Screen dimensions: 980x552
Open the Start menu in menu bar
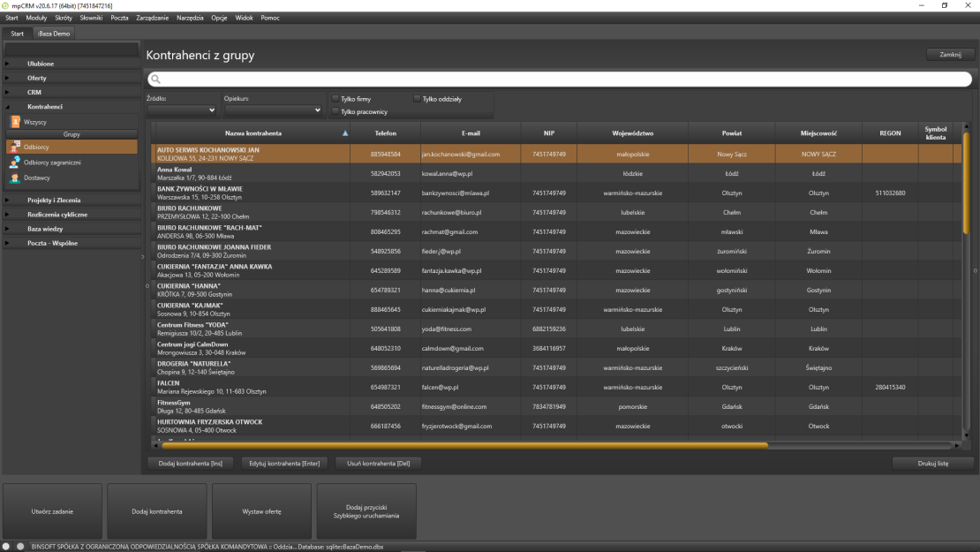pyautogui.click(x=11, y=19)
